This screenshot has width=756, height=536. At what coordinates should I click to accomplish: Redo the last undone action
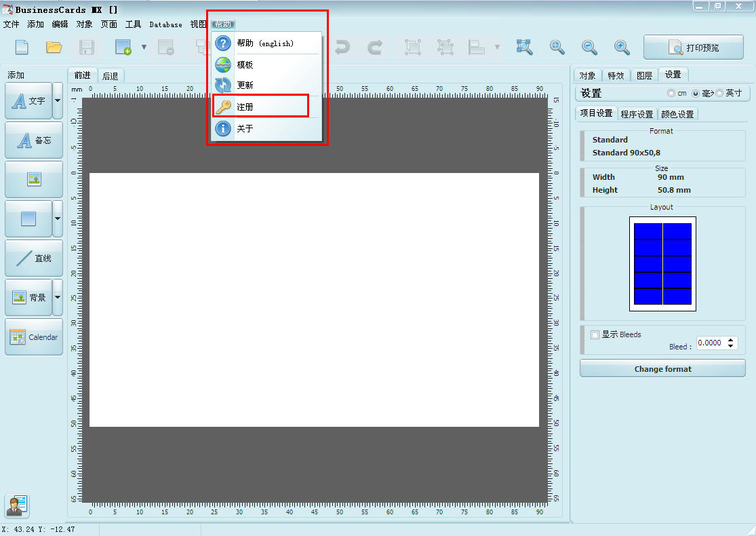375,47
